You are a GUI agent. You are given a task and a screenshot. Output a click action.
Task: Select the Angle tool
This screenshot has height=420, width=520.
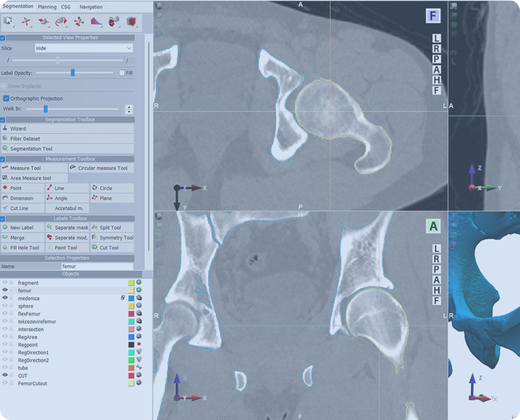coord(68,198)
